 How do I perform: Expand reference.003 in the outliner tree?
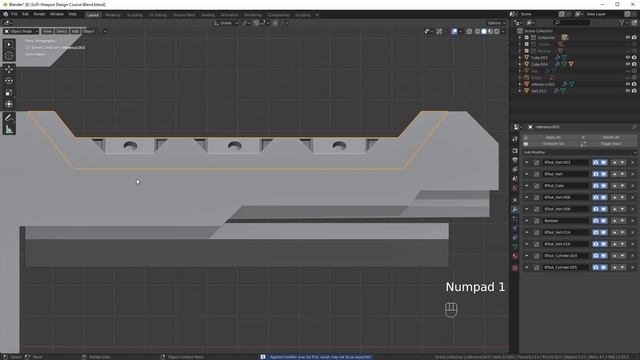520,84
